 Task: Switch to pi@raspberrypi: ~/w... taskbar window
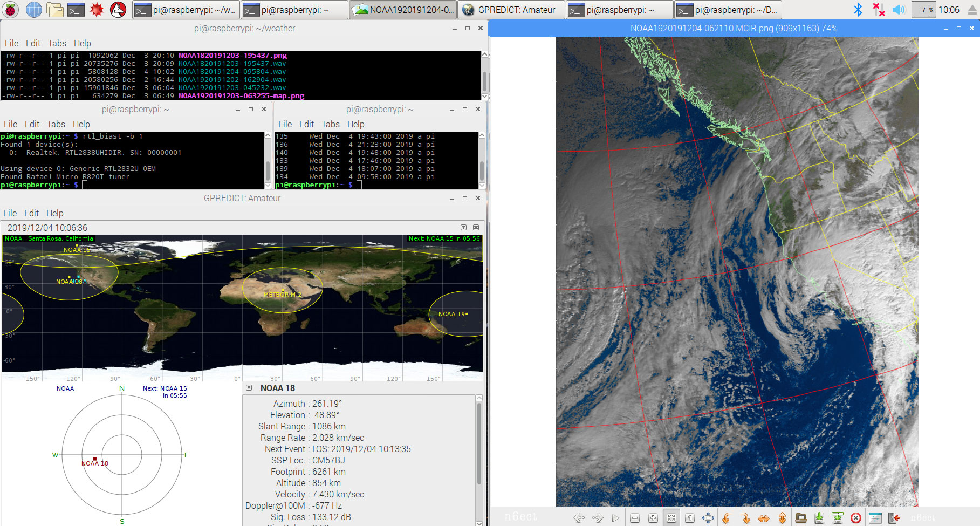pos(186,10)
